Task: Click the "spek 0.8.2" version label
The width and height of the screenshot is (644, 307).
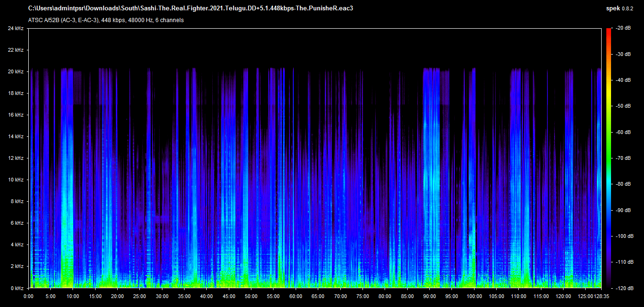Action: pyautogui.click(x=620, y=8)
